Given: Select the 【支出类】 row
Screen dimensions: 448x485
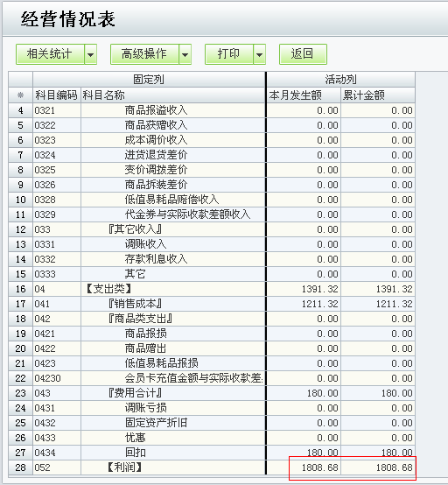Looking at the screenshot, I should [x=212, y=289].
